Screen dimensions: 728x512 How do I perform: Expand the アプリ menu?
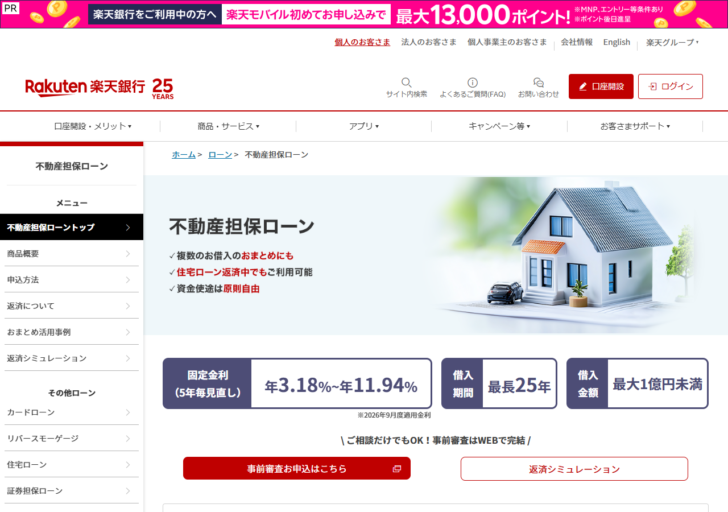tap(364, 126)
